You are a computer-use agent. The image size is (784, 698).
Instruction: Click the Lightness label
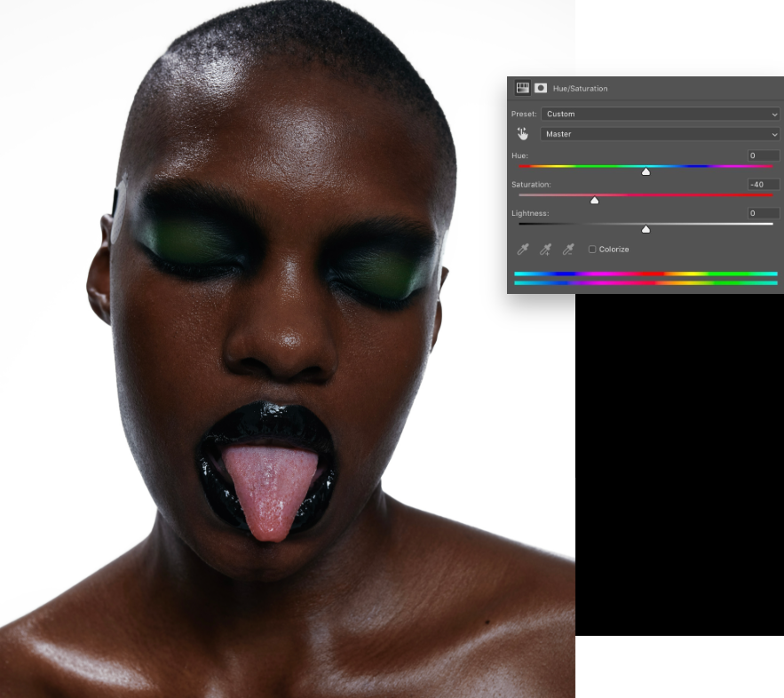(530, 213)
